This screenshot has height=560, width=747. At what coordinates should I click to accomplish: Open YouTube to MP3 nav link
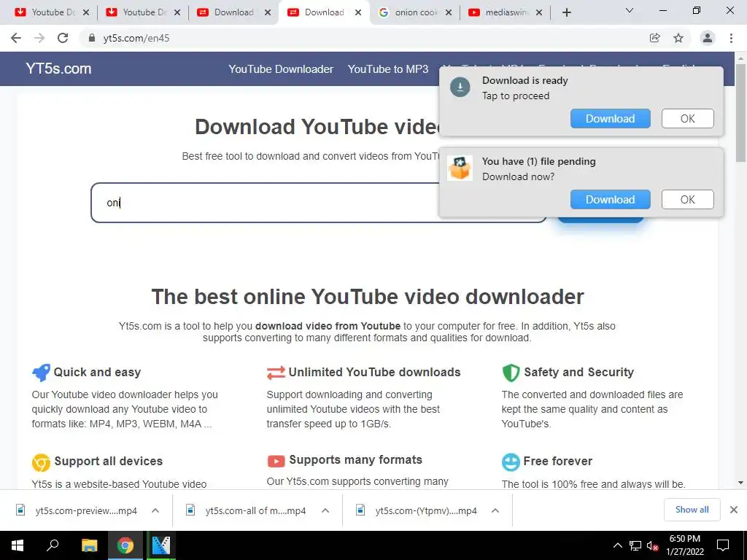pos(388,69)
